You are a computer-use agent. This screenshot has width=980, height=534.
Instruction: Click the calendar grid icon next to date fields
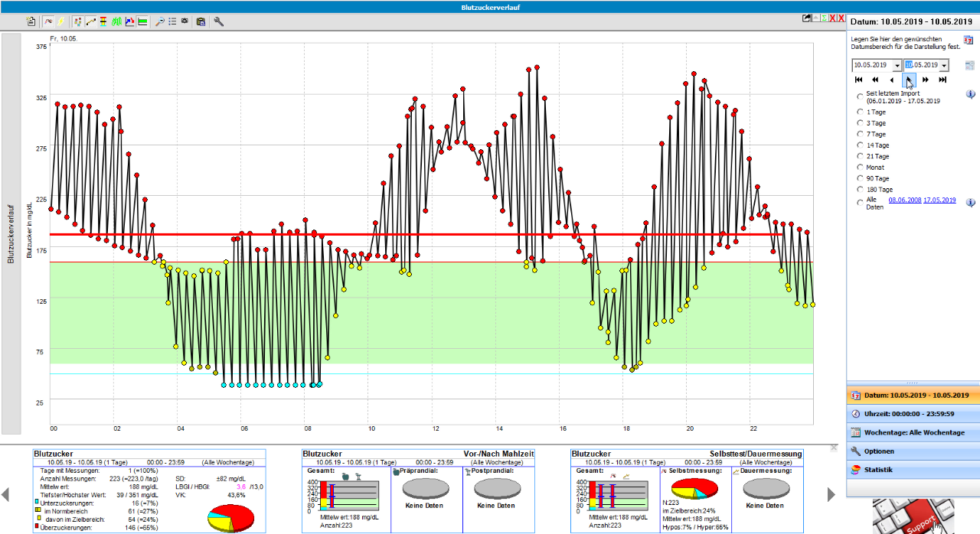click(x=970, y=65)
